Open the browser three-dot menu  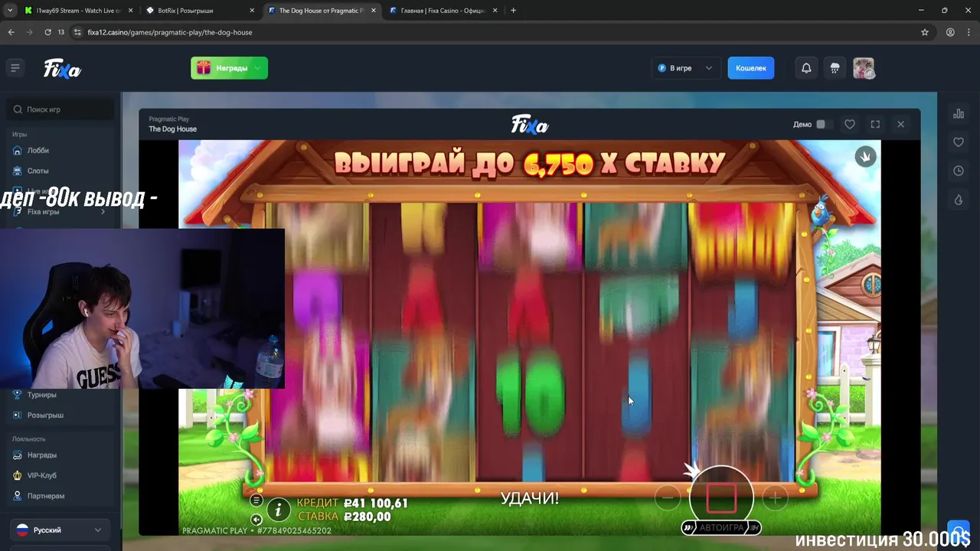pos(969,32)
